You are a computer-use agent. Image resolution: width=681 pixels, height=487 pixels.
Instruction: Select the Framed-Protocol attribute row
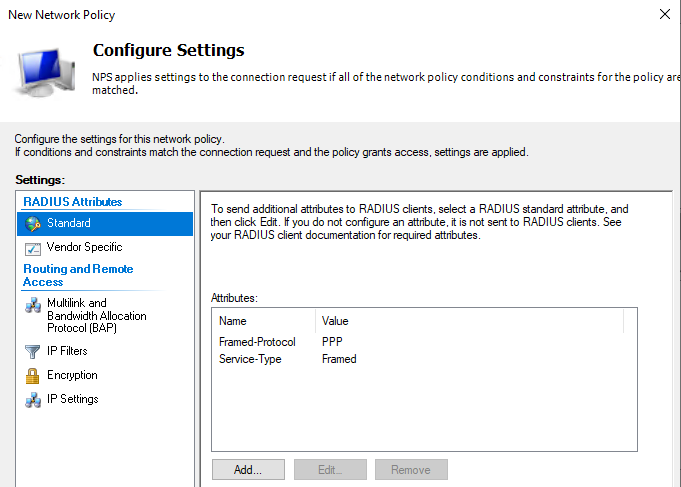(257, 342)
